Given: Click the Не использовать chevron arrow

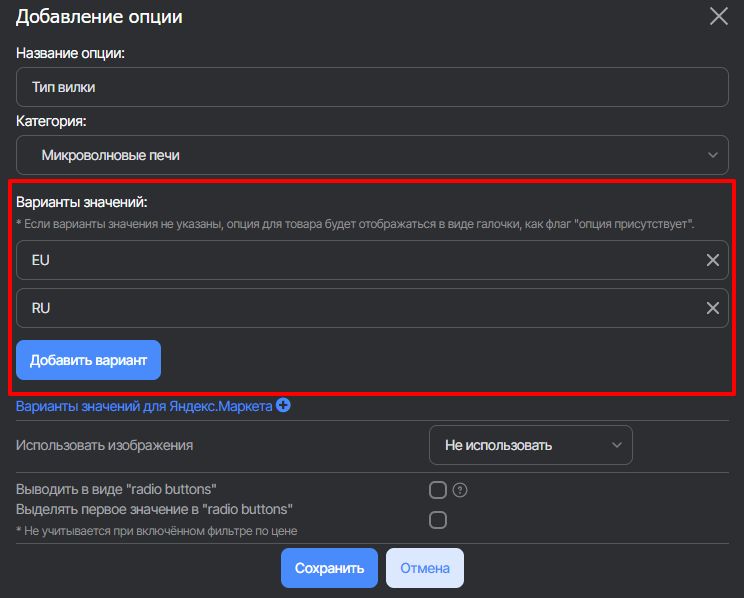Looking at the screenshot, I should coord(613,445).
